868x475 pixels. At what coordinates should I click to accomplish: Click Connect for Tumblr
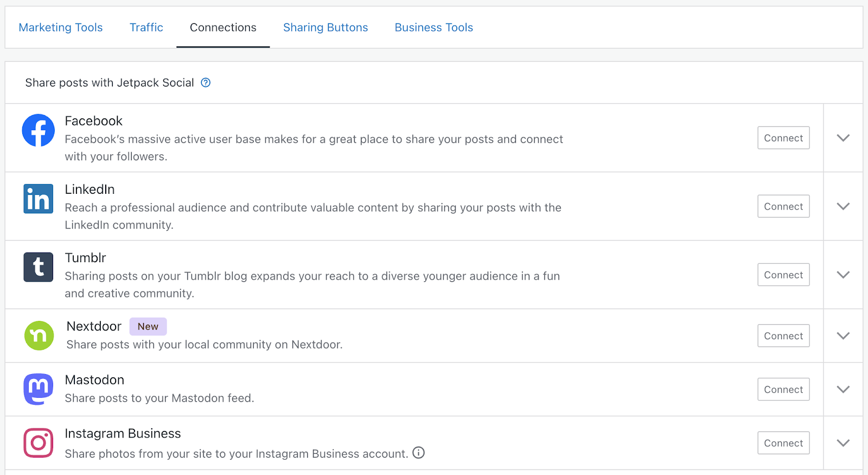coord(783,275)
